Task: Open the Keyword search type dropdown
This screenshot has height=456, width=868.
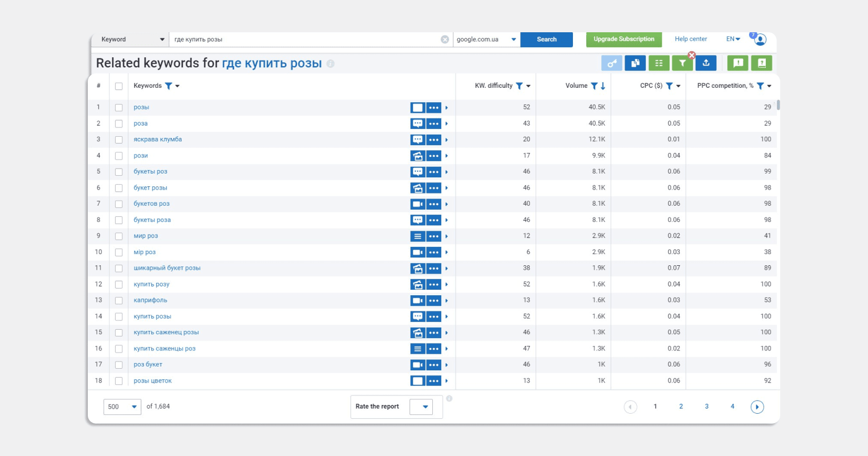Action: (x=132, y=39)
